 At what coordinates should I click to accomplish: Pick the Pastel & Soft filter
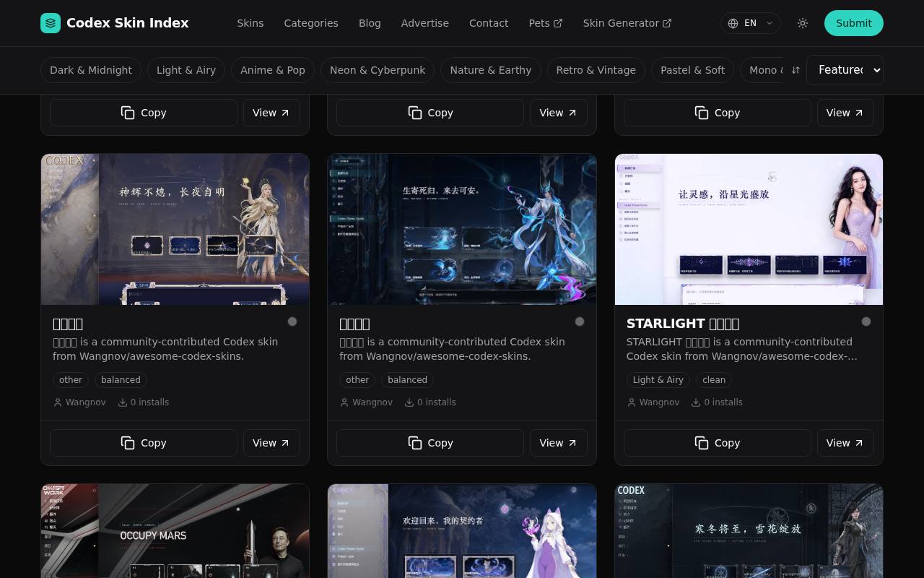coord(693,70)
